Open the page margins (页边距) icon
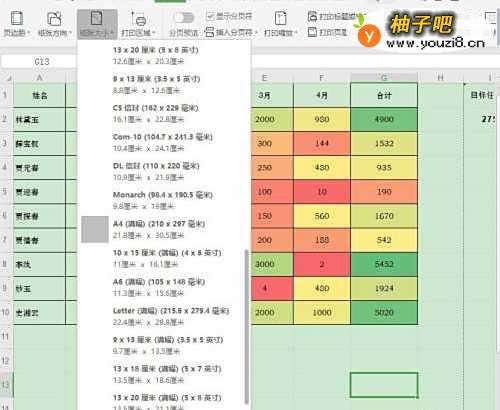 17,18
